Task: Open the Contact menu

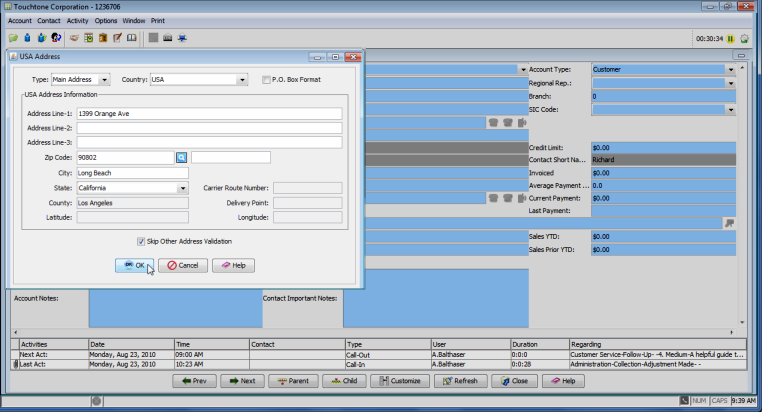Action: point(49,21)
